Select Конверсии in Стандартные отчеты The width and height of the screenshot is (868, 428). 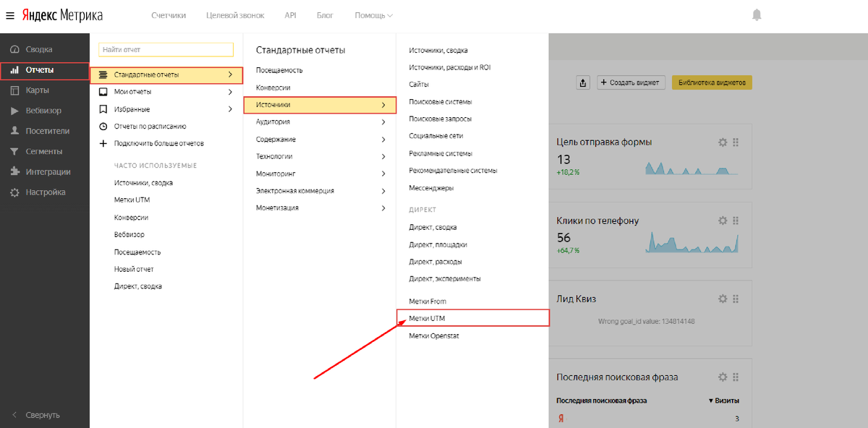click(273, 87)
